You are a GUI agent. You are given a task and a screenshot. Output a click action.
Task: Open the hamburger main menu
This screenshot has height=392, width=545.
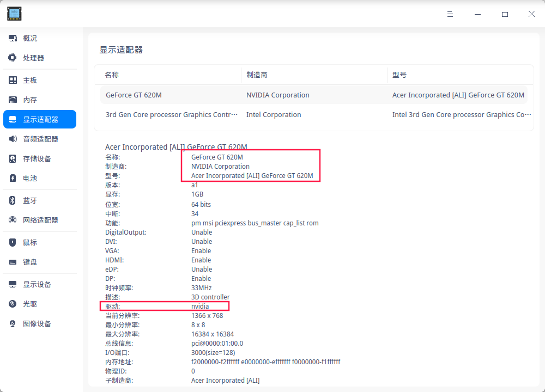[450, 14]
